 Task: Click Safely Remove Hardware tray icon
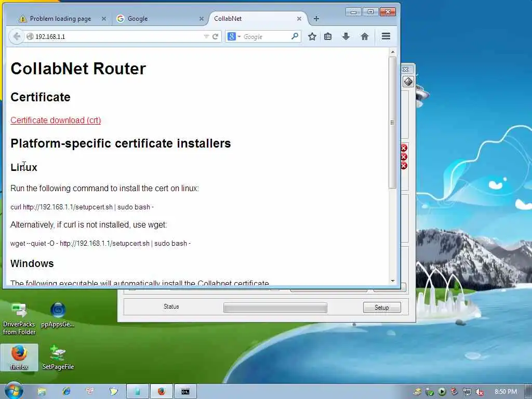(x=430, y=392)
